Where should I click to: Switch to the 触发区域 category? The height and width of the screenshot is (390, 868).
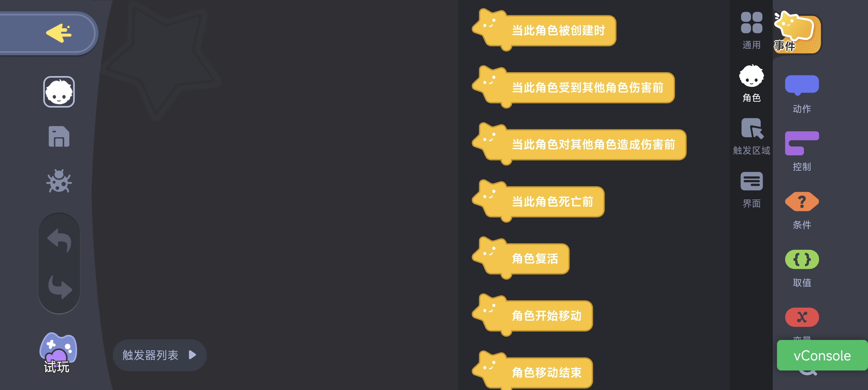tap(751, 136)
